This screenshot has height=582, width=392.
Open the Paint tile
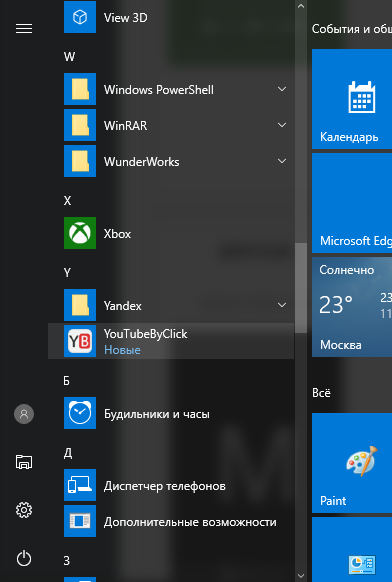click(x=352, y=463)
